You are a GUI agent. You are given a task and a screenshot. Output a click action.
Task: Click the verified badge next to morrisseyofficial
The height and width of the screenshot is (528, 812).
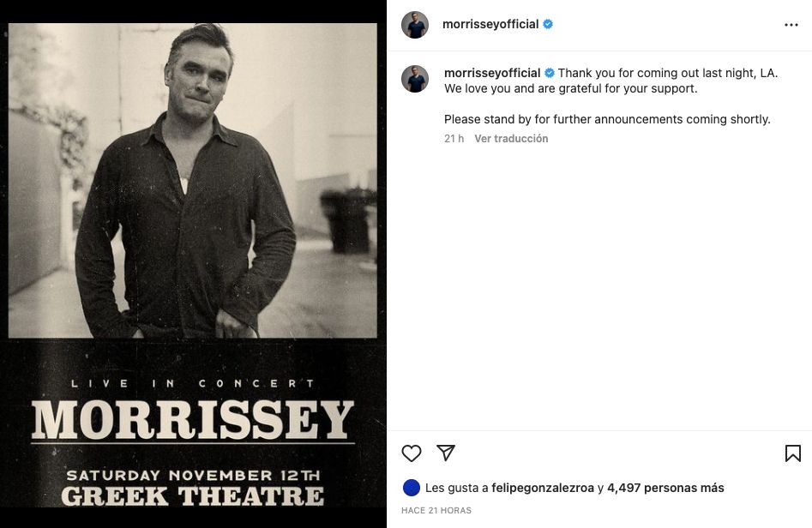[549, 24]
